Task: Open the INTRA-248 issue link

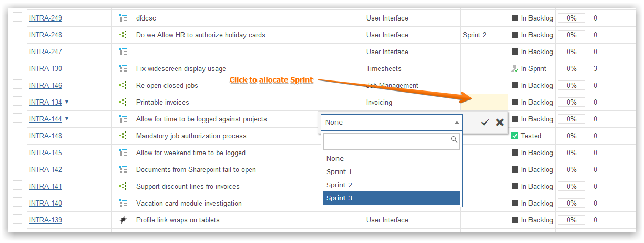Action: tap(46, 35)
